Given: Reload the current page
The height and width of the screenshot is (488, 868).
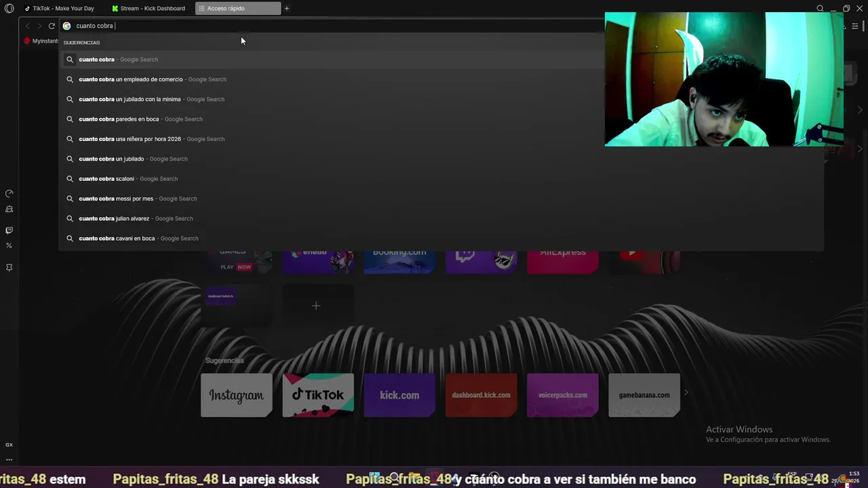Looking at the screenshot, I should [x=52, y=26].
